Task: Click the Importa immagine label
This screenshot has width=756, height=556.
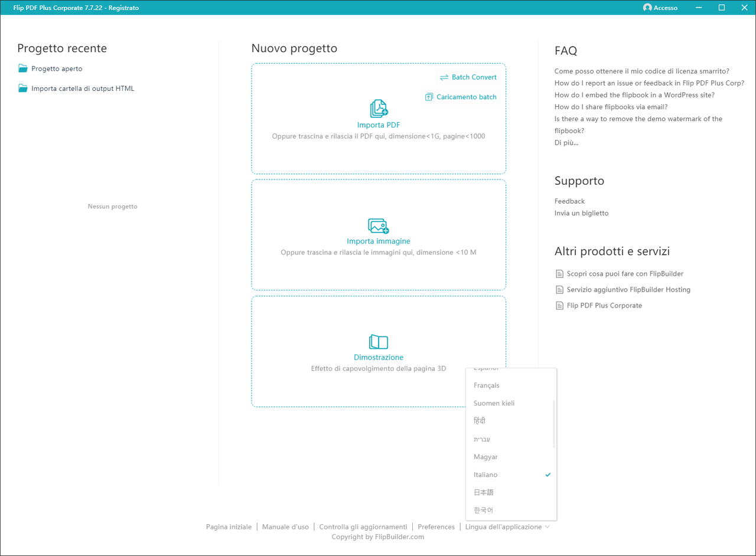Action: tap(379, 241)
